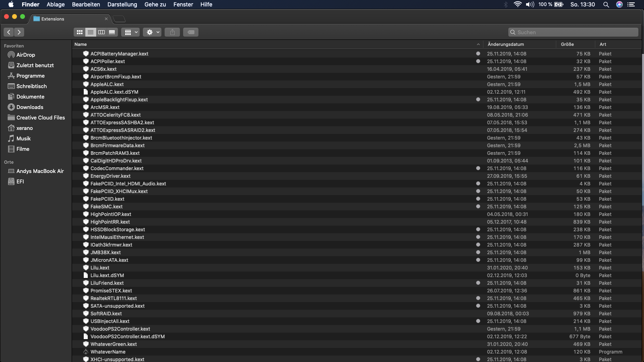
Task: Select the FakeSMC.kext file
Action: (357, 207)
